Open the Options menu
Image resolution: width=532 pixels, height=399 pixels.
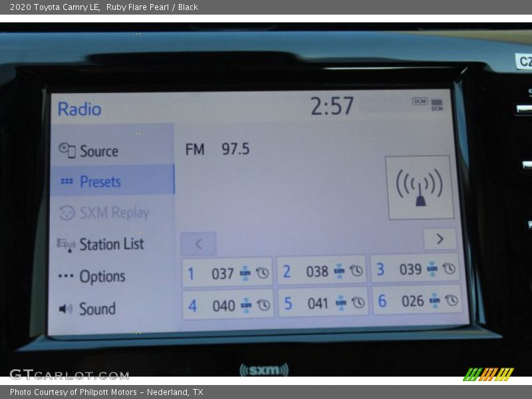coord(112,276)
